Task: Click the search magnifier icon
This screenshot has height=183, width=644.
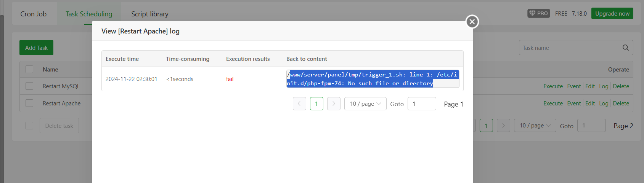Action: (625, 48)
